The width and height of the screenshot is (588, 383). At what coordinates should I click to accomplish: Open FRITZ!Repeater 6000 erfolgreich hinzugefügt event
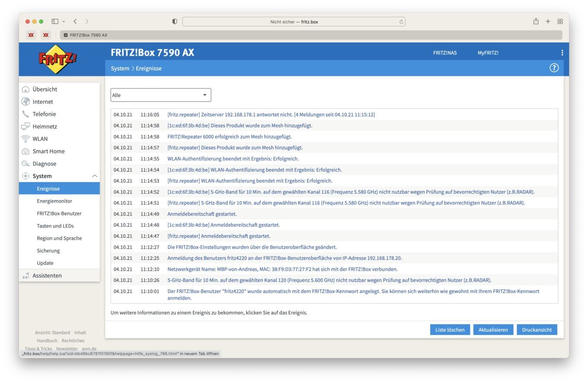230,136
